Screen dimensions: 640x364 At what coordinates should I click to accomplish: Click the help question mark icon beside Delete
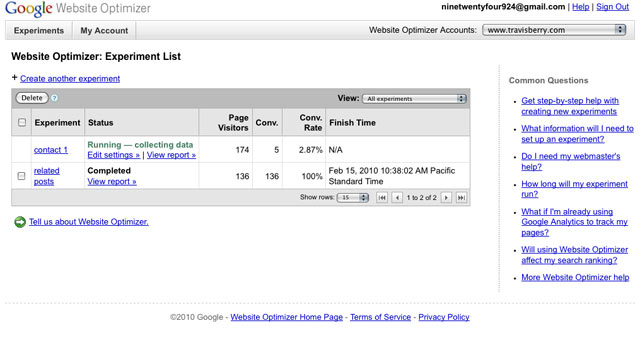(x=54, y=98)
